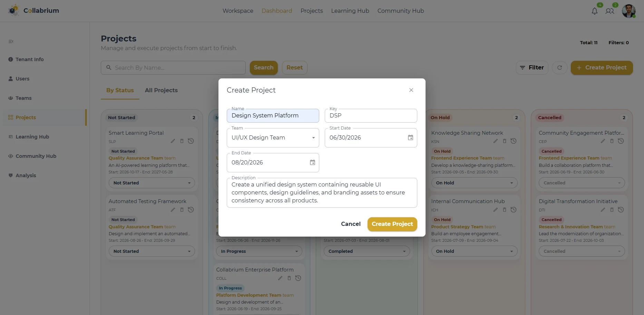Delete the Internal Communication Hub project
The height and width of the screenshot is (315, 644).
[x=505, y=210]
